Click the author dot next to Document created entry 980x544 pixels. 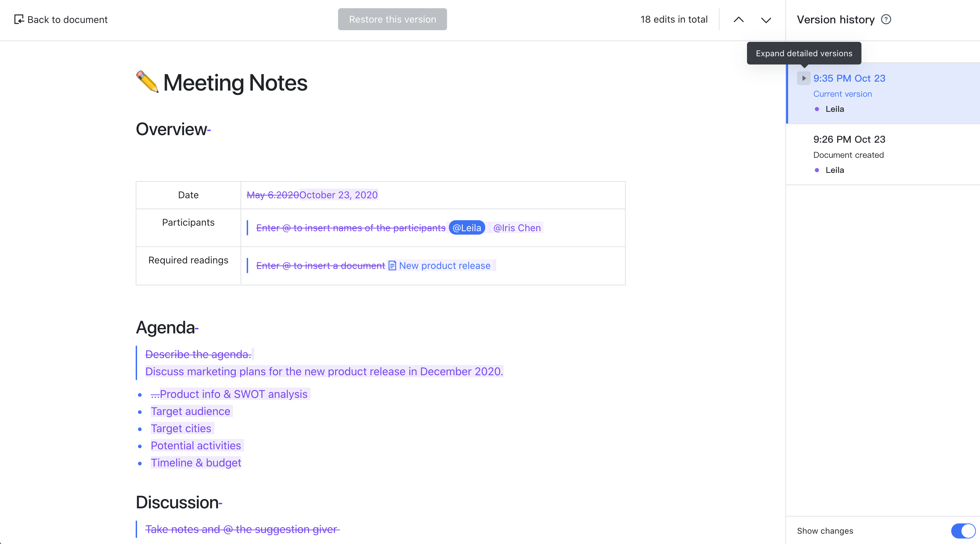pyautogui.click(x=817, y=170)
